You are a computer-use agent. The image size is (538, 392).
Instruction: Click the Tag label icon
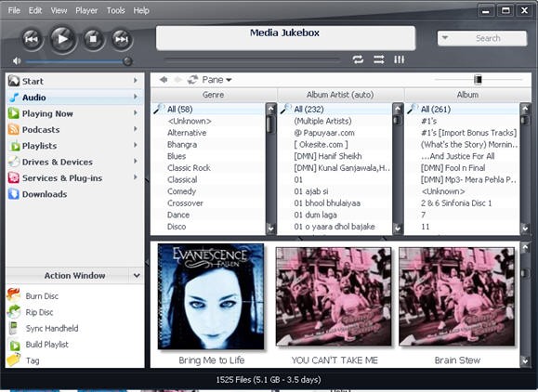[x=13, y=359]
